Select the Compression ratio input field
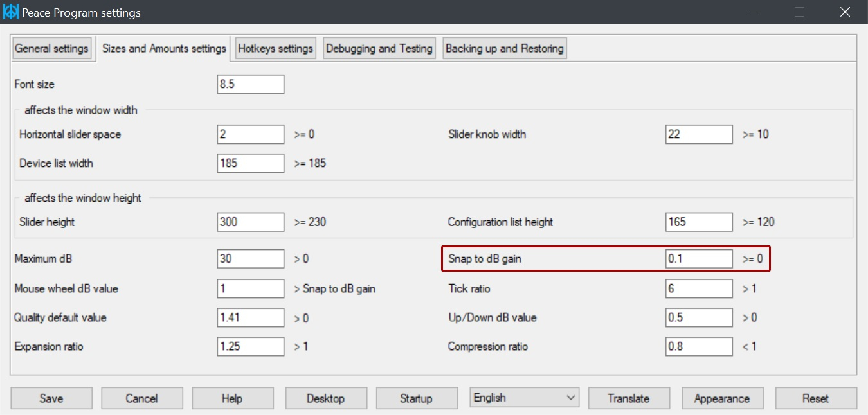The width and height of the screenshot is (868, 415). (x=699, y=346)
